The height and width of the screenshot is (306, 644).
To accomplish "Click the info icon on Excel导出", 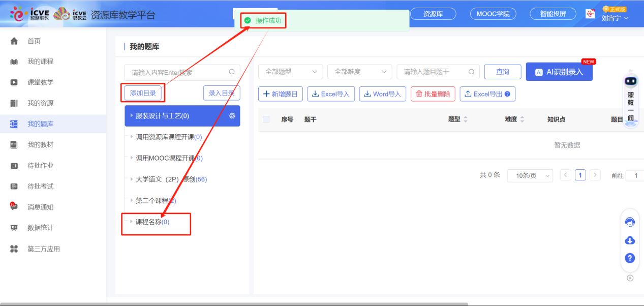I will coord(506,94).
